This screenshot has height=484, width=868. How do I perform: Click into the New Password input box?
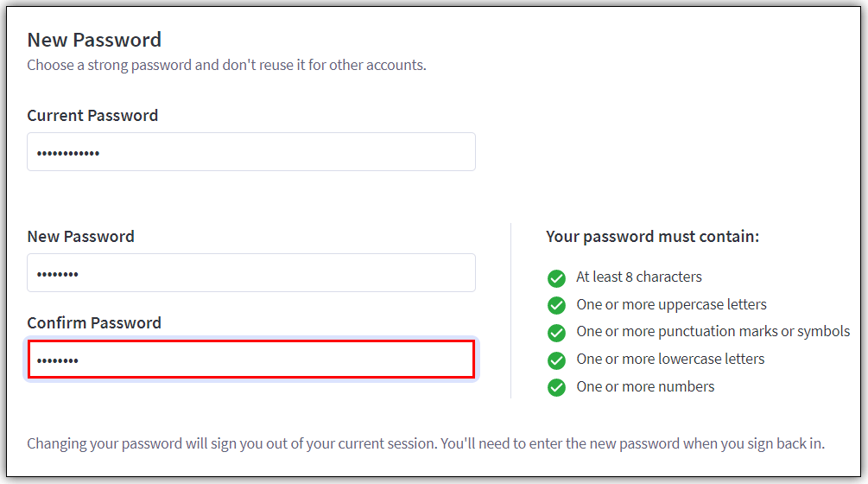[250, 273]
